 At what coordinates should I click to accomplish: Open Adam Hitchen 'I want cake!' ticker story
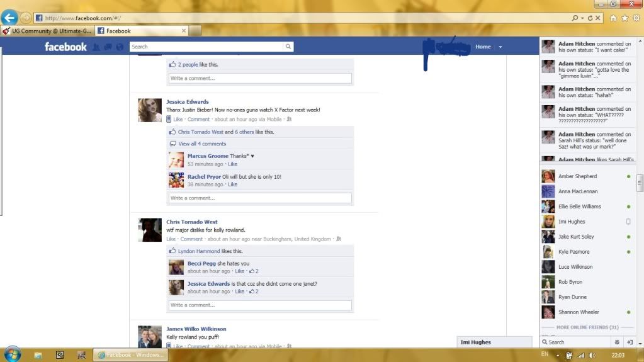point(588,47)
